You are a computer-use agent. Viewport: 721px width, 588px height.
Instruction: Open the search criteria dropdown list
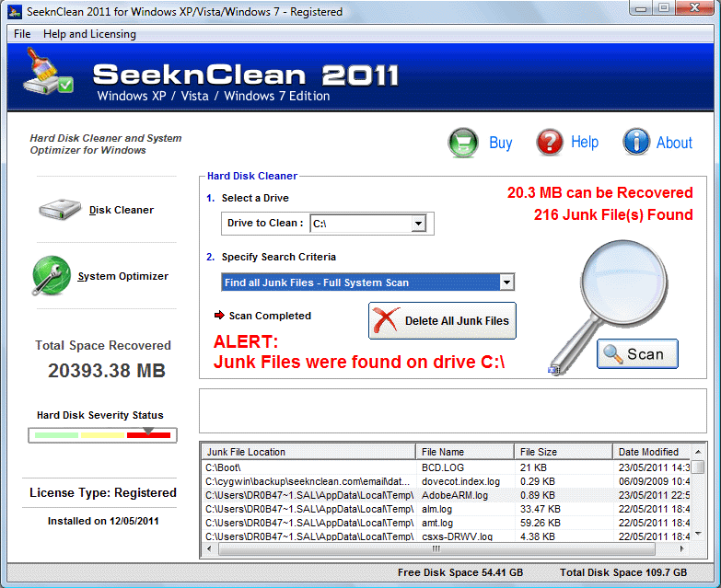pyautogui.click(x=506, y=282)
